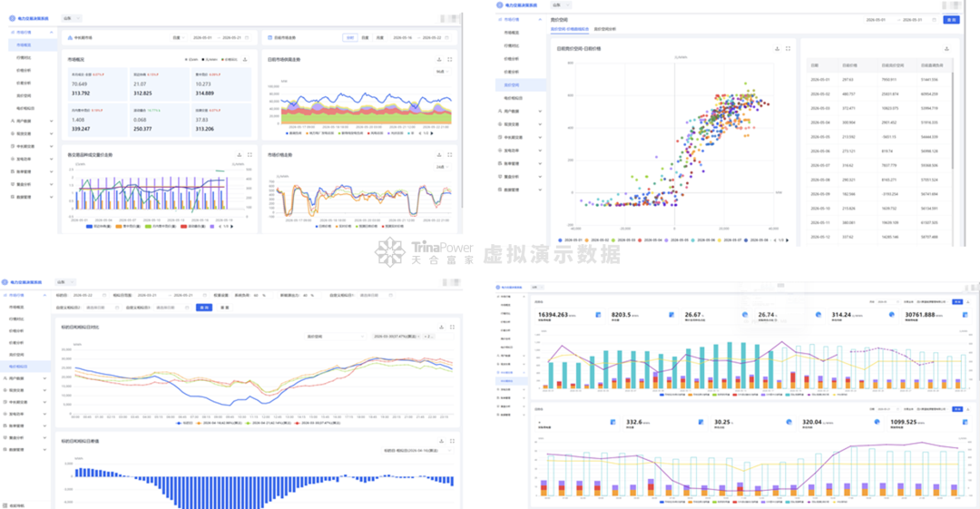Click download icon above the date-price table
This screenshot has width=980, height=509.
point(946,49)
